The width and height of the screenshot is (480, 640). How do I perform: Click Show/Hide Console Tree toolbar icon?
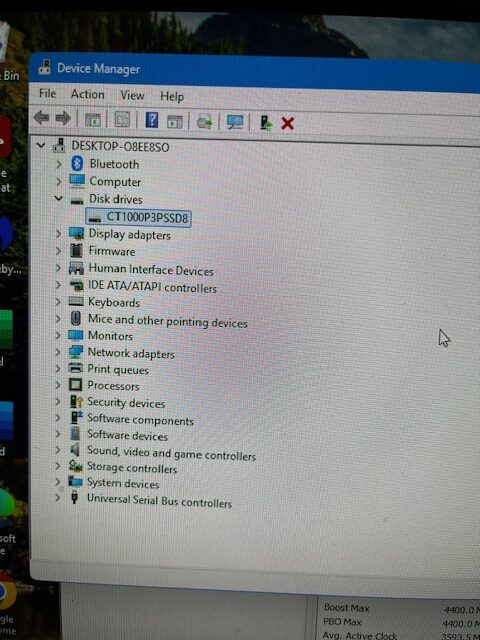[93, 120]
